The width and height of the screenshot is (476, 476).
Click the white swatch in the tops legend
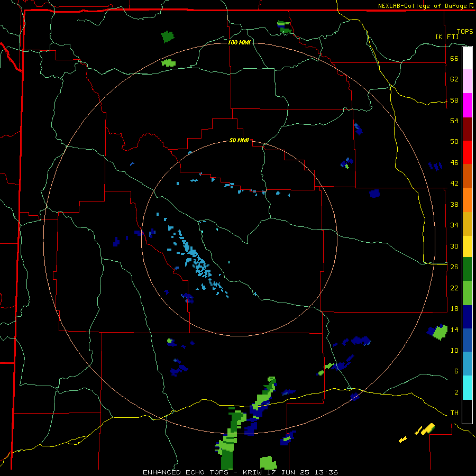(x=467, y=58)
